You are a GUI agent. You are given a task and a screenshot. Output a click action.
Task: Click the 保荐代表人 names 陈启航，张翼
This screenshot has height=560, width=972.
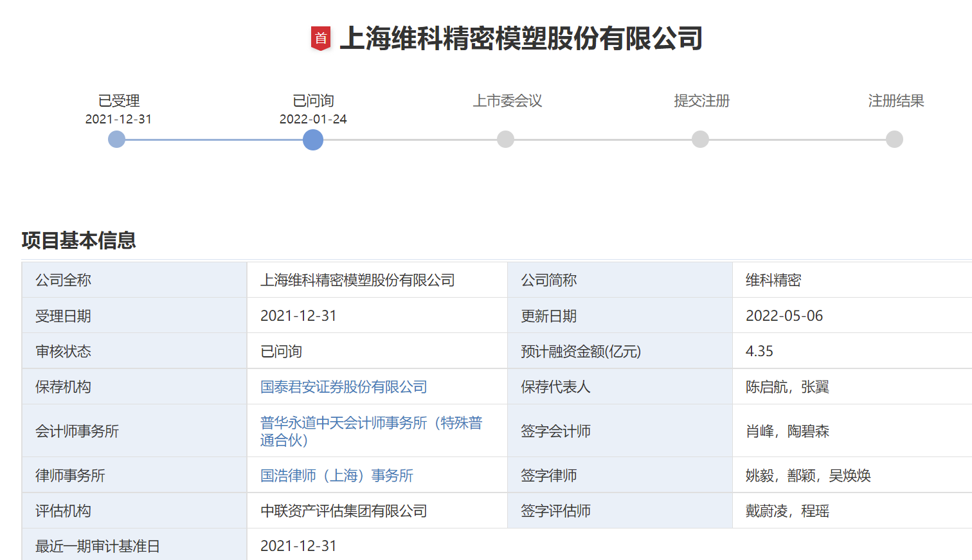[787, 387]
